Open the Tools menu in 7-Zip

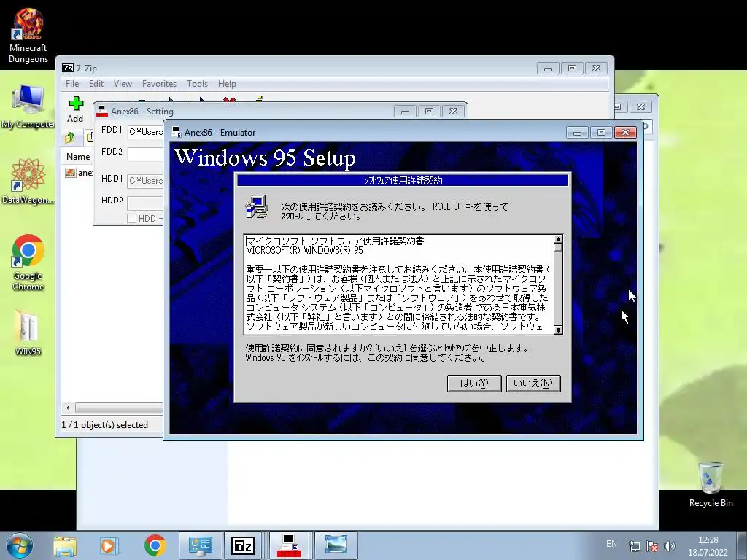click(x=197, y=84)
